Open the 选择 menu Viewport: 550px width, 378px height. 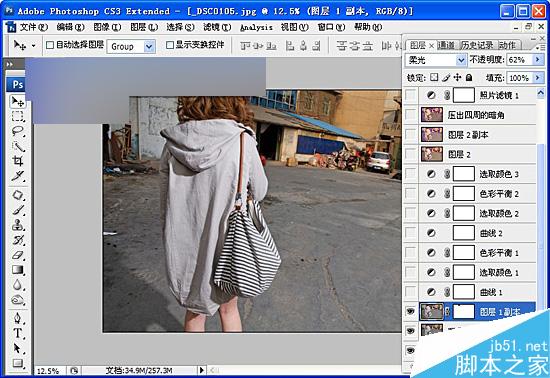180,27
